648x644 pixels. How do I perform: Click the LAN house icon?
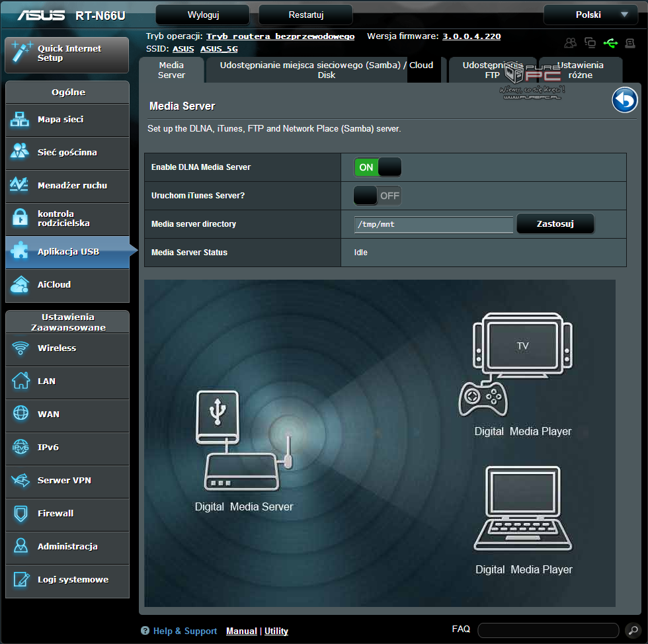[x=20, y=380]
